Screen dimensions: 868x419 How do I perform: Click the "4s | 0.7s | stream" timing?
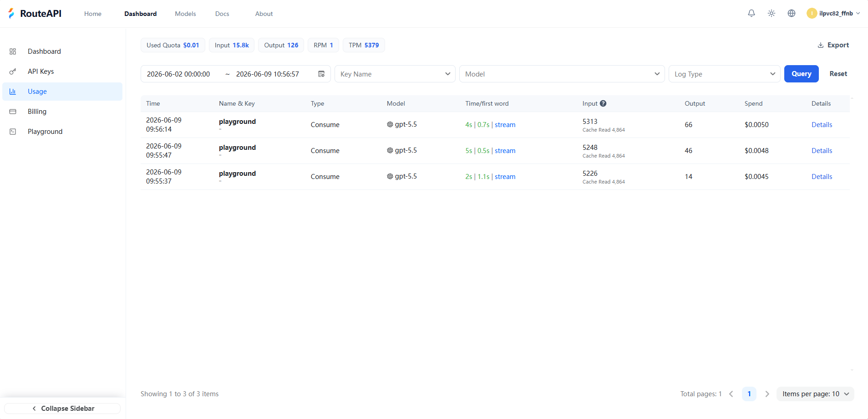[x=490, y=125]
